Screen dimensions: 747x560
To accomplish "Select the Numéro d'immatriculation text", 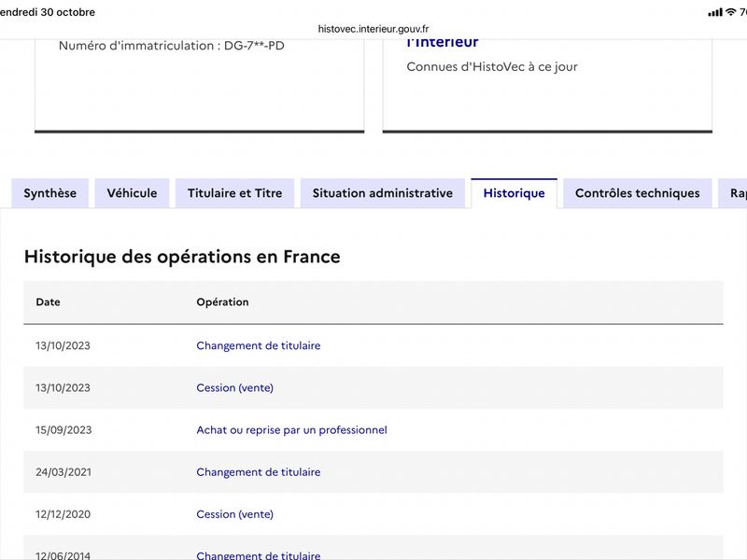I will 172,46.
